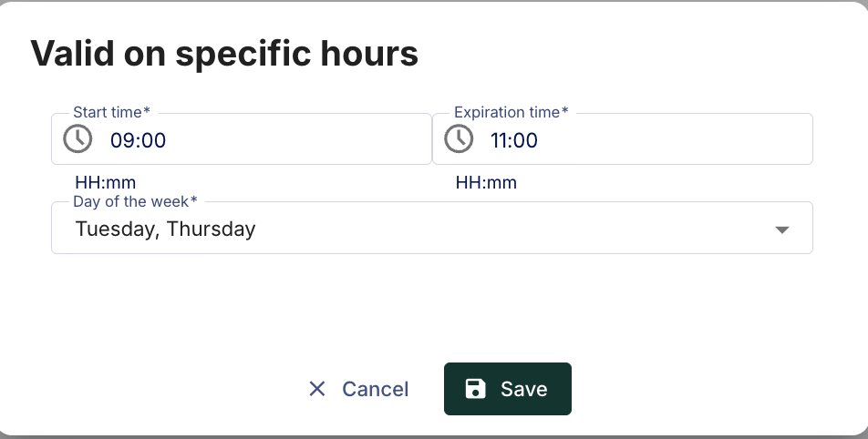Click the HH:mm hint under Expiration time

(x=486, y=182)
